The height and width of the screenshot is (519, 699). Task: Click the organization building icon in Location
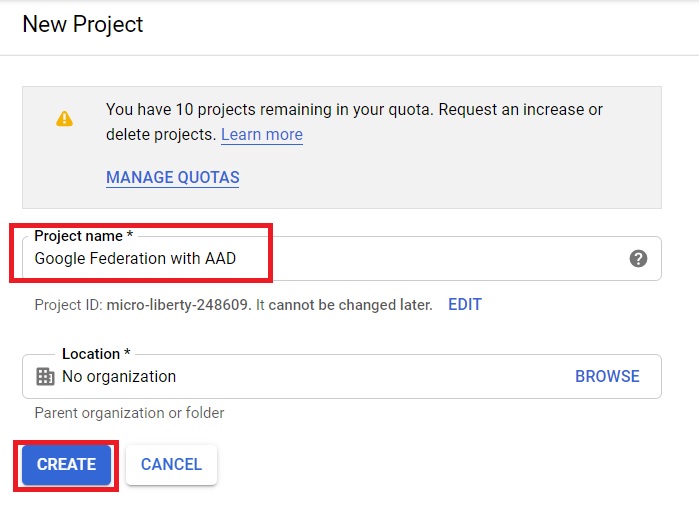(45, 376)
